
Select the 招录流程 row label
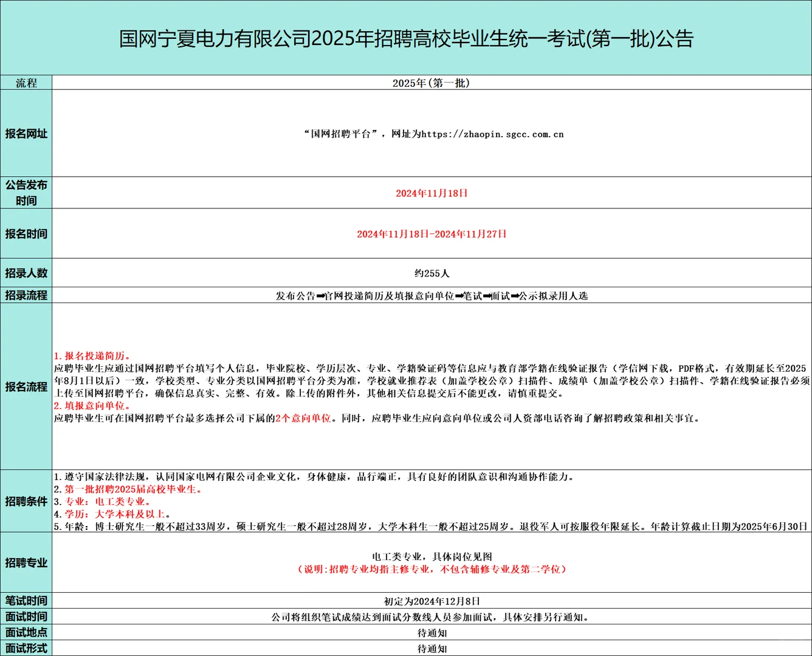tap(26, 296)
